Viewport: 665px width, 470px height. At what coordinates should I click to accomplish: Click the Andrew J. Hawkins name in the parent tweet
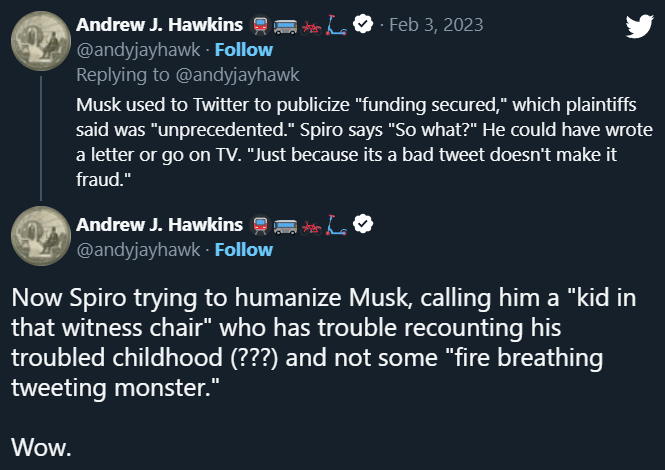160,23
